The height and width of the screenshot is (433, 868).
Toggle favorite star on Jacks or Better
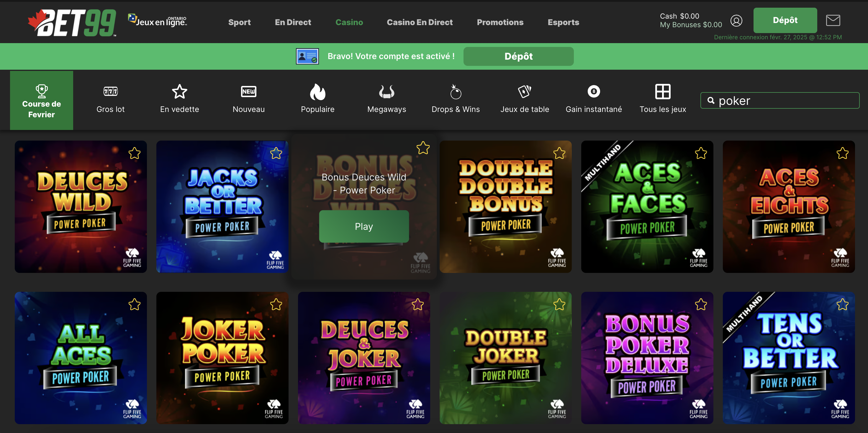[276, 153]
